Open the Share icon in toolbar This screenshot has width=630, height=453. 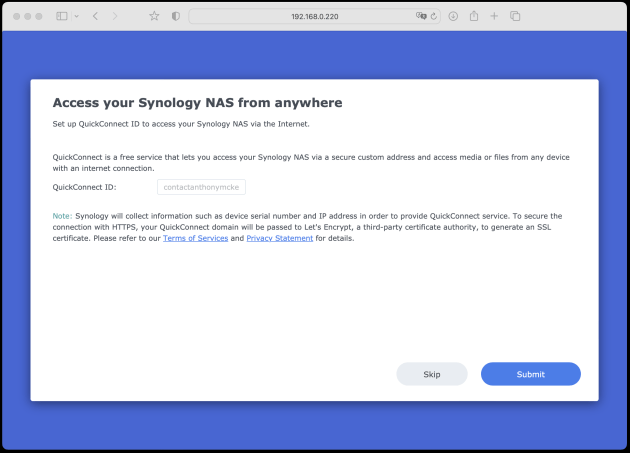point(474,16)
